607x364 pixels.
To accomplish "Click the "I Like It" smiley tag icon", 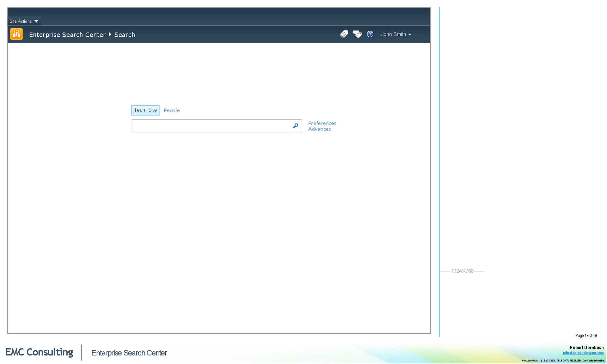I will [344, 34].
